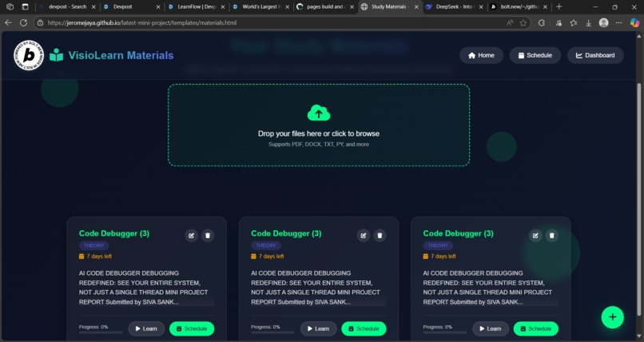This screenshot has height=342, width=644.
Task: Click the progress bar on leftmost card
Action: [101, 332]
